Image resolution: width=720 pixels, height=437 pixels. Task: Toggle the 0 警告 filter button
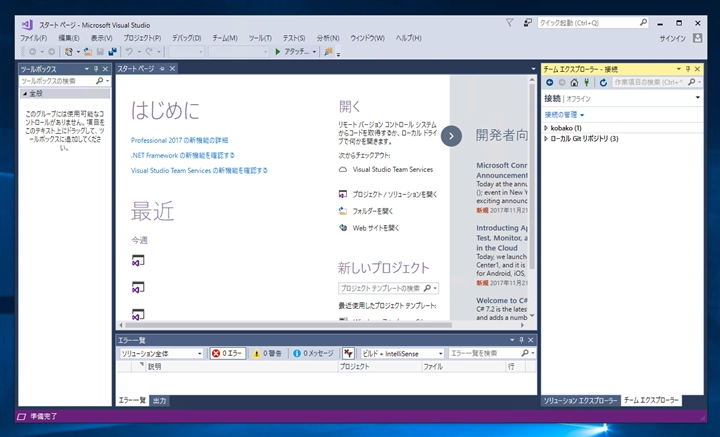coord(267,353)
